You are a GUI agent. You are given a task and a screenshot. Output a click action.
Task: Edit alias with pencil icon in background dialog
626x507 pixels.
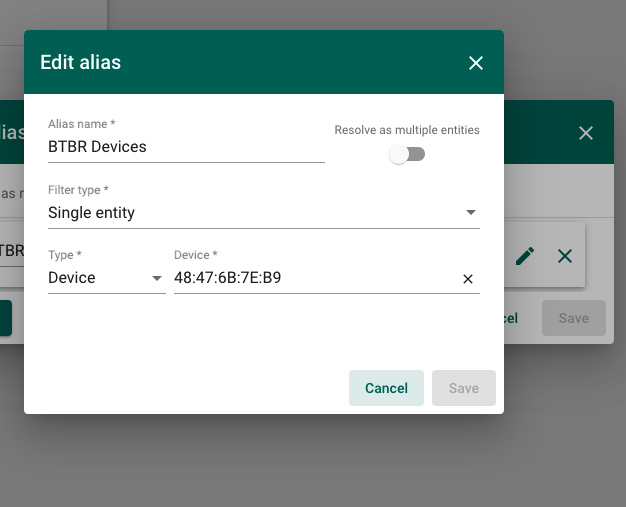525,256
